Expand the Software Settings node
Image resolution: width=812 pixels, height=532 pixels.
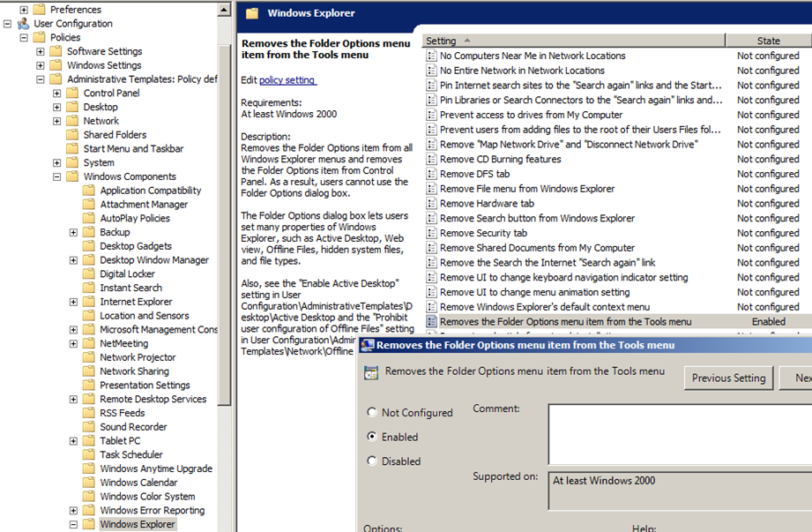click(41, 51)
